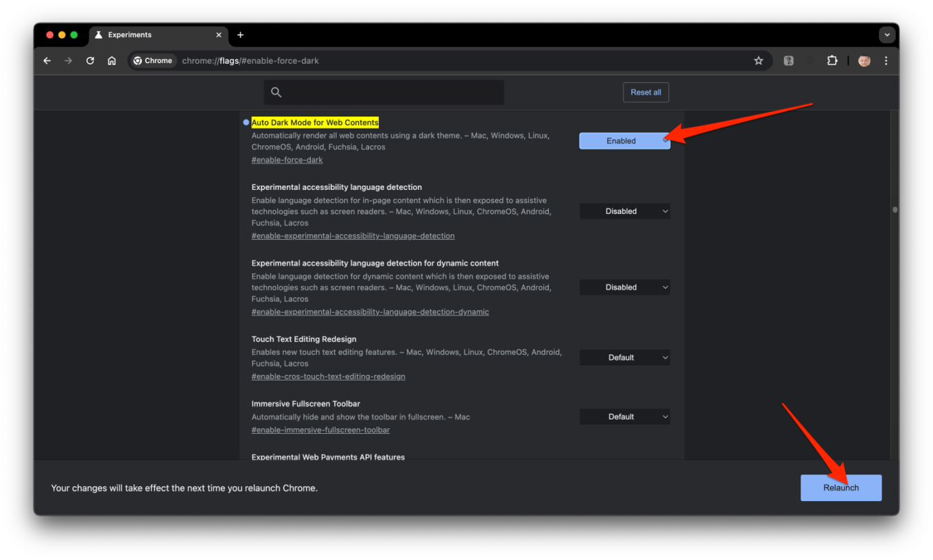Click the page's vertical scrollbar thumb

point(895,210)
